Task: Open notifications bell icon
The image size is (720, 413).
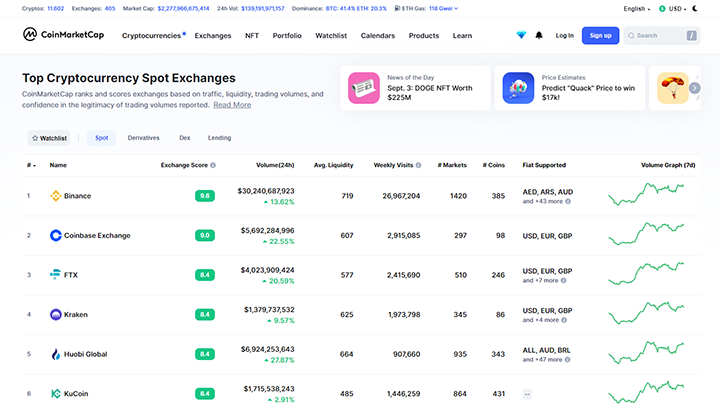Action: coord(539,35)
